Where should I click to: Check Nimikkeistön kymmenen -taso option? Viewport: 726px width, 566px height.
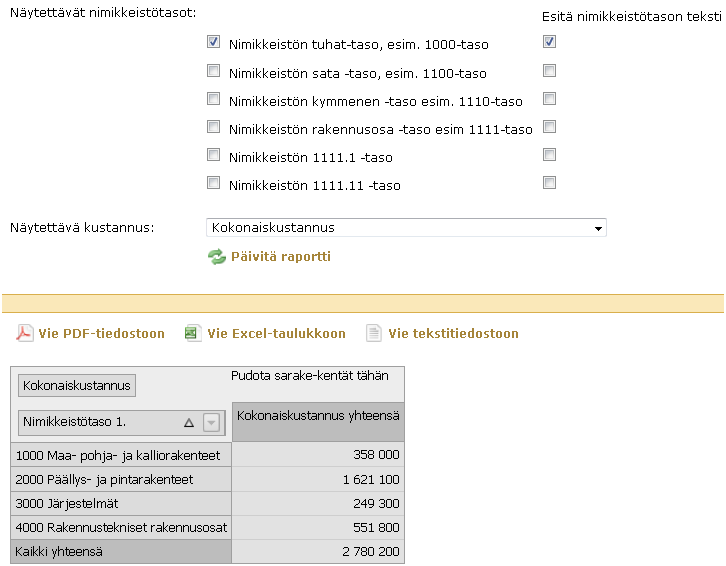213,99
